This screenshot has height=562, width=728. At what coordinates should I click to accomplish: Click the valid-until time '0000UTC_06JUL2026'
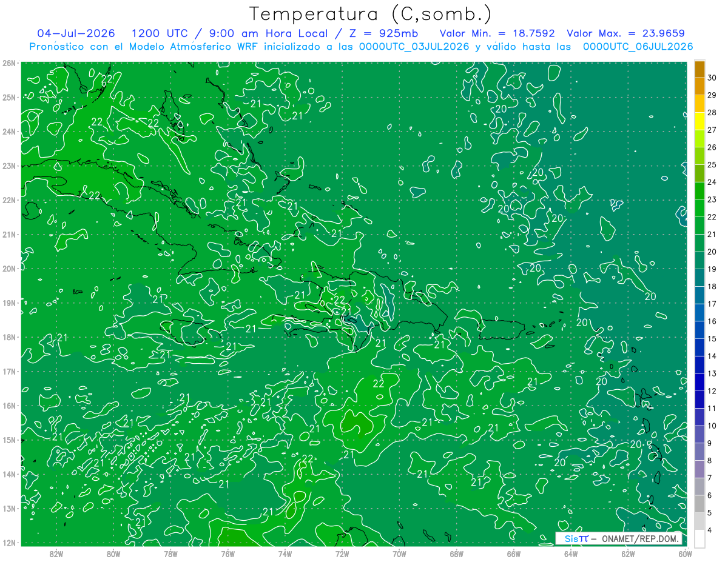tap(638, 47)
